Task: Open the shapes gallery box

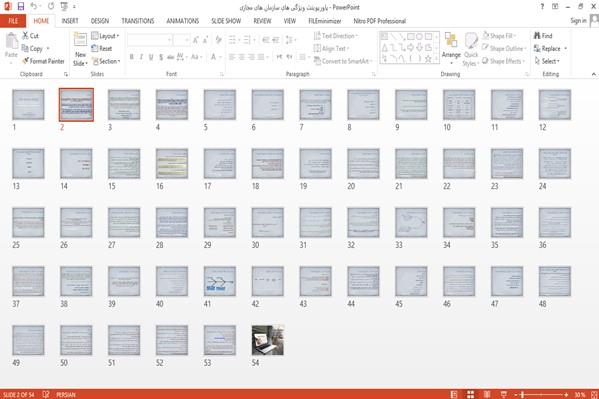Action: tap(409, 47)
